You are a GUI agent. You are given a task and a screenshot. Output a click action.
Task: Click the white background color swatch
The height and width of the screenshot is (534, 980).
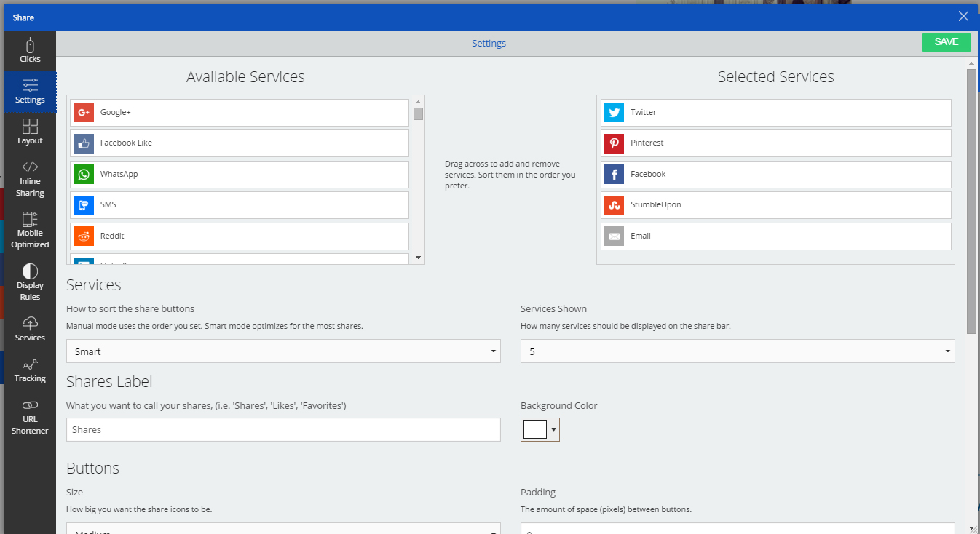(x=535, y=430)
